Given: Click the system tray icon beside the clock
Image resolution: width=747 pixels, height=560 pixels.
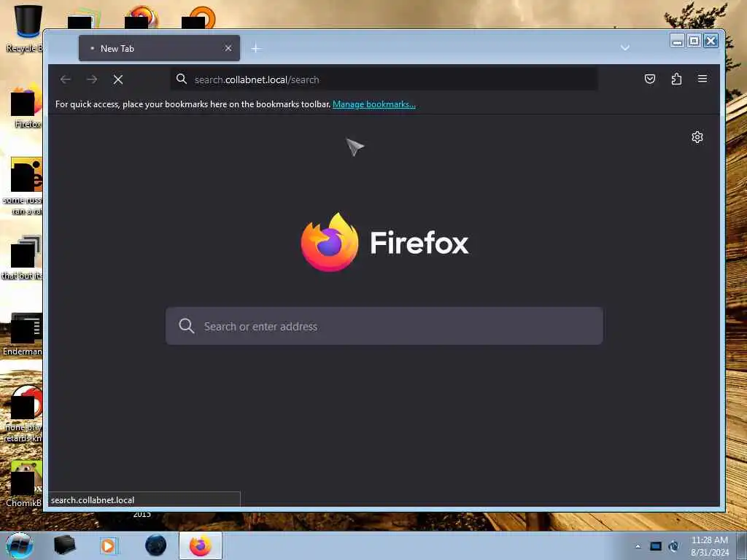Looking at the screenshot, I should (673, 546).
